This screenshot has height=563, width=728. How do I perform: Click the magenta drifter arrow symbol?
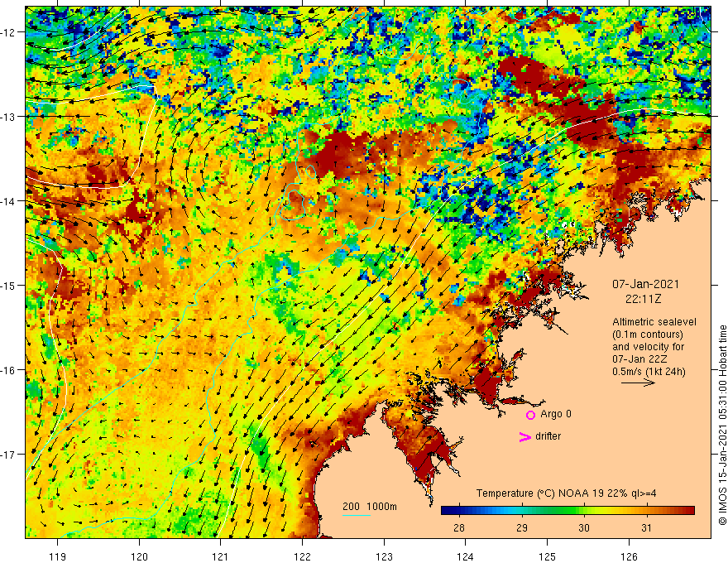pos(525,436)
